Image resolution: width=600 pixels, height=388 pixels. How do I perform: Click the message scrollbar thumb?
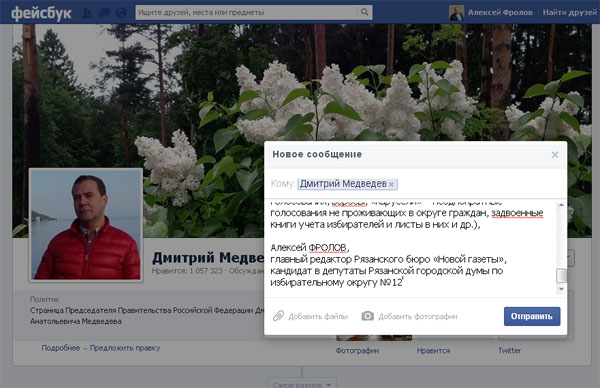pos(561,276)
